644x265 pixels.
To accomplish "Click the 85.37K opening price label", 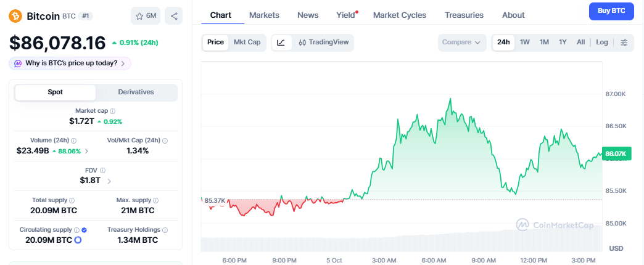I will click(215, 200).
